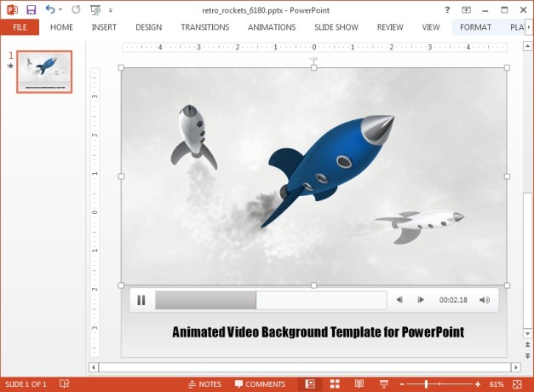Click the Save icon in the quick access toolbar
This screenshot has width=534, height=392.
32,10
